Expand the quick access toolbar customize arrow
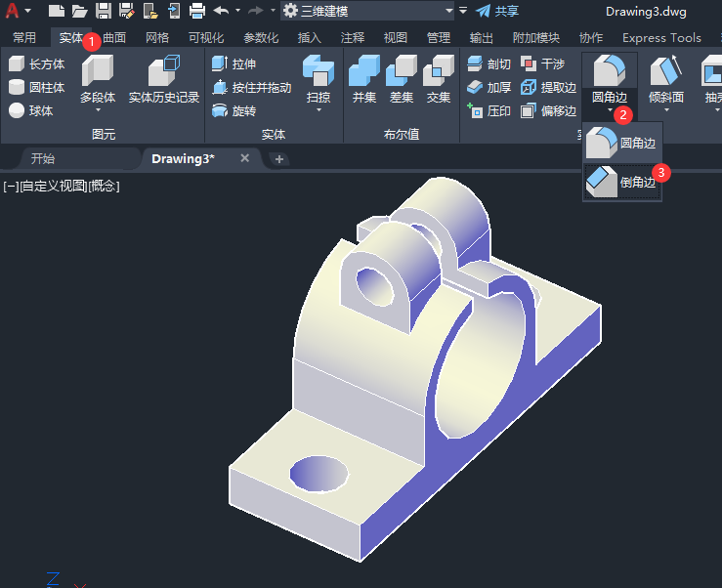The width and height of the screenshot is (722, 588). tap(463, 10)
